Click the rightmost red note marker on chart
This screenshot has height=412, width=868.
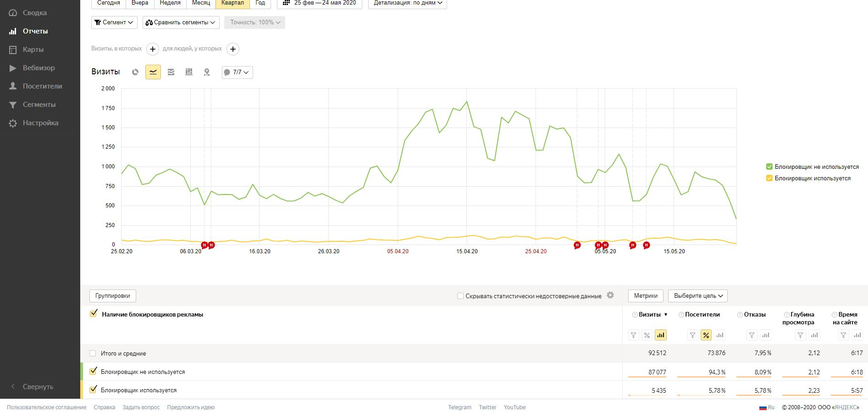pos(646,245)
